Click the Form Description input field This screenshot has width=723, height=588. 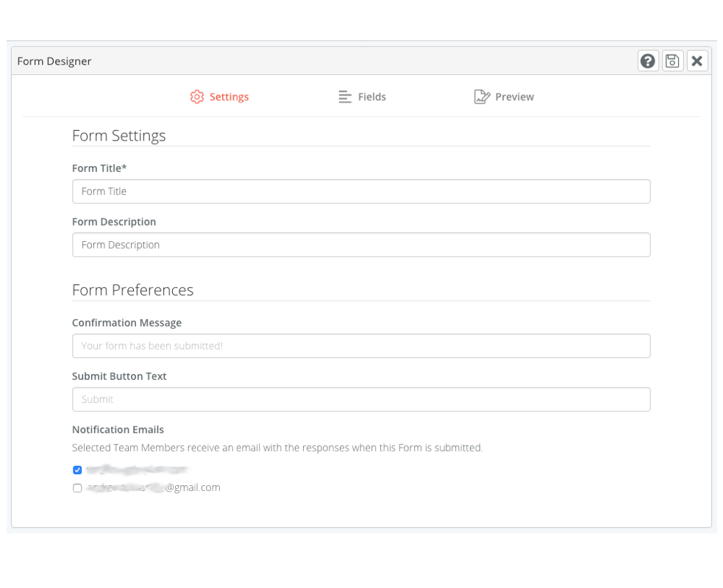tap(360, 245)
